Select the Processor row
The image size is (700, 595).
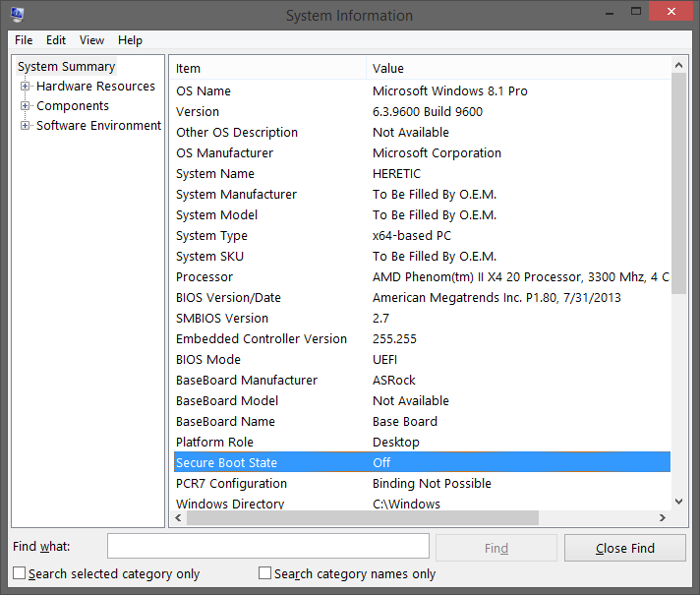pyautogui.click(x=422, y=277)
